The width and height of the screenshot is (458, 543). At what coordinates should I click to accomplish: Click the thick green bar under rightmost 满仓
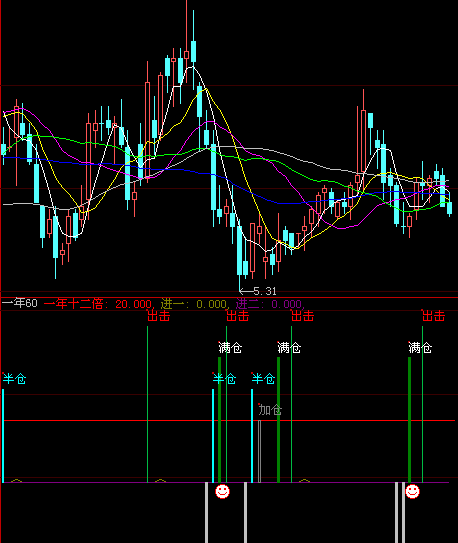click(410, 420)
